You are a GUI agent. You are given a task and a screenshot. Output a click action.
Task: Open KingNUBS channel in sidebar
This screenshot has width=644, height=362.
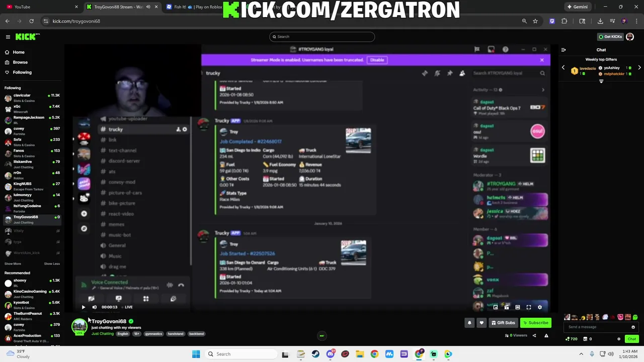coord(32,186)
